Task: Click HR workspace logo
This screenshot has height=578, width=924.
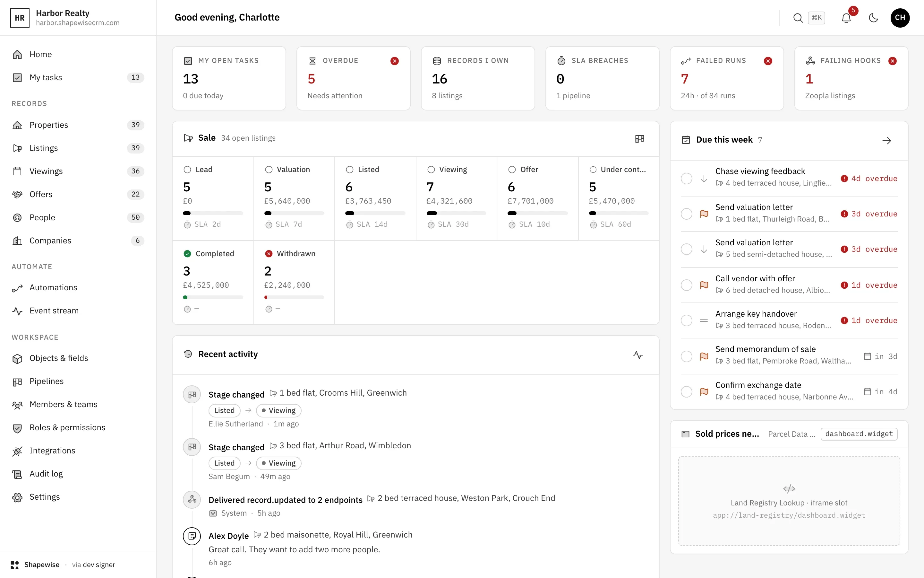Action: coord(20,18)
